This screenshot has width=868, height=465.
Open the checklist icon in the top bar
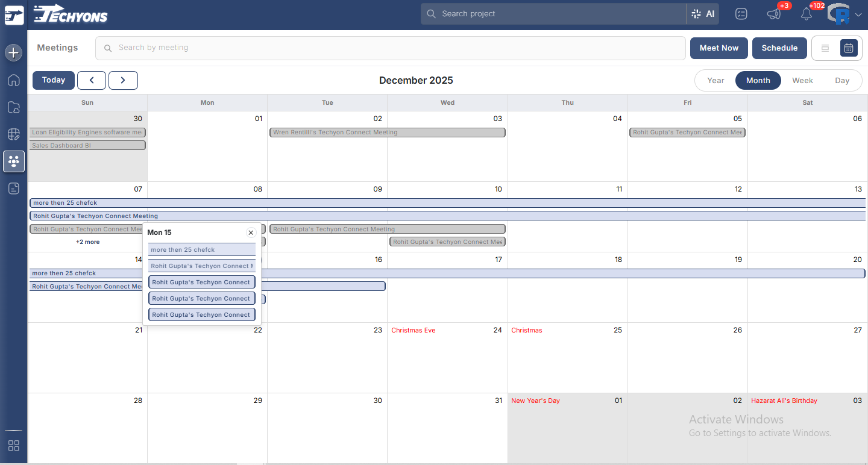point(741,13)
